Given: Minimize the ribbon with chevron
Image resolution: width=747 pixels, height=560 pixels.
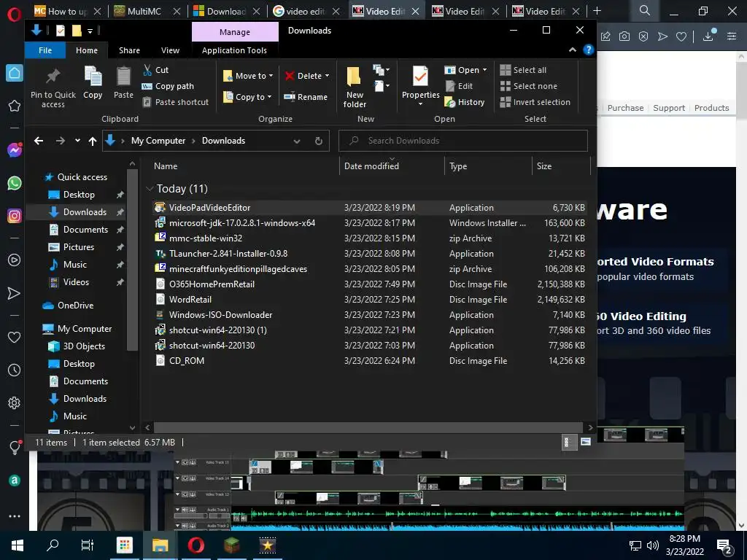Looking at the screenshot, I should coord(572,50).
